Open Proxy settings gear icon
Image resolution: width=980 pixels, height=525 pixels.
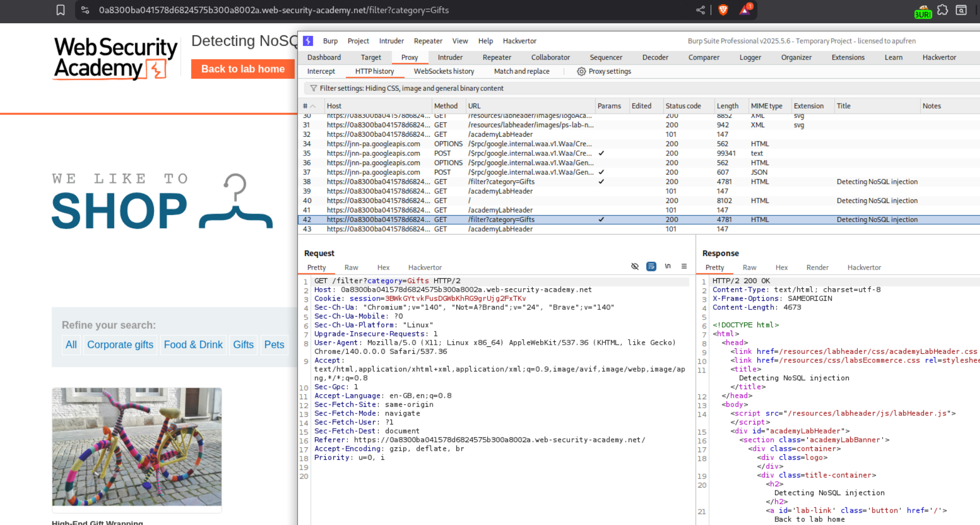click(x=581, y=71)
